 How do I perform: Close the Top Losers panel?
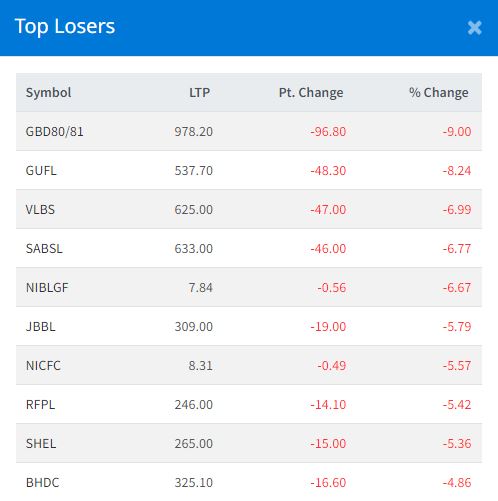tap(474, 28)
